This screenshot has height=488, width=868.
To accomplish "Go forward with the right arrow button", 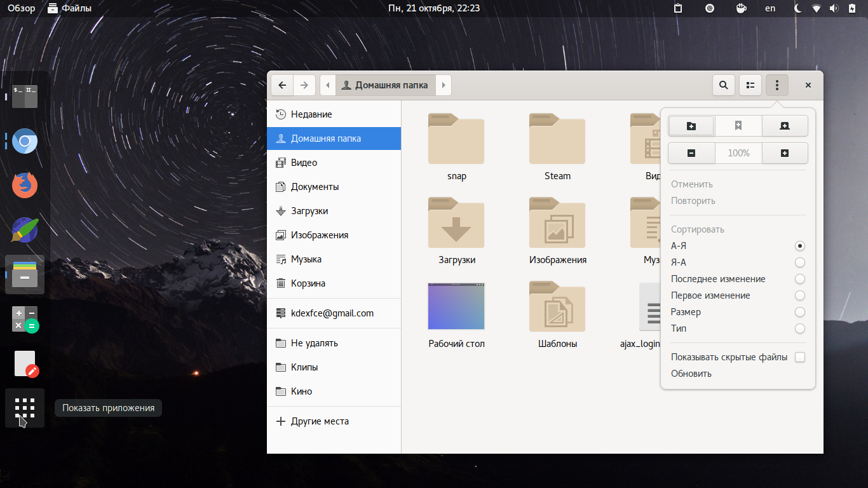I will click(304, 85).
